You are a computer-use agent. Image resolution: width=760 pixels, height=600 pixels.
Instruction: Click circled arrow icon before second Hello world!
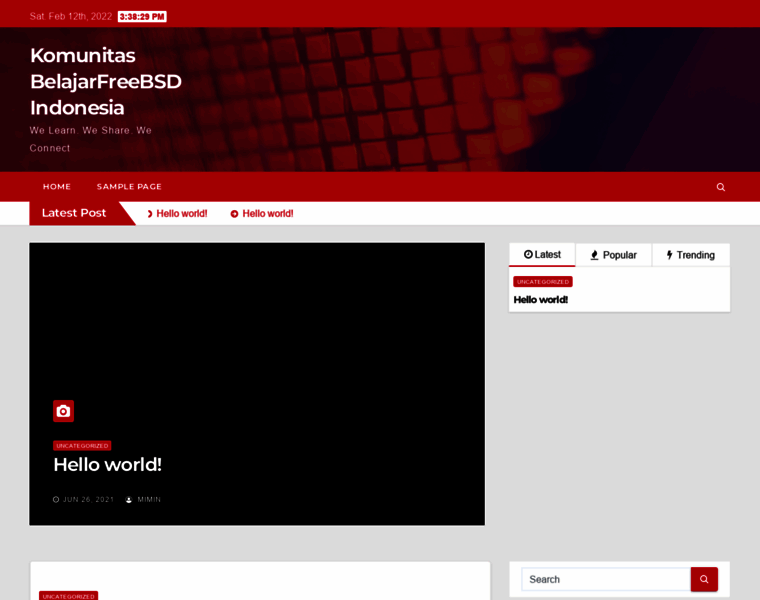(x=234, y=214)
